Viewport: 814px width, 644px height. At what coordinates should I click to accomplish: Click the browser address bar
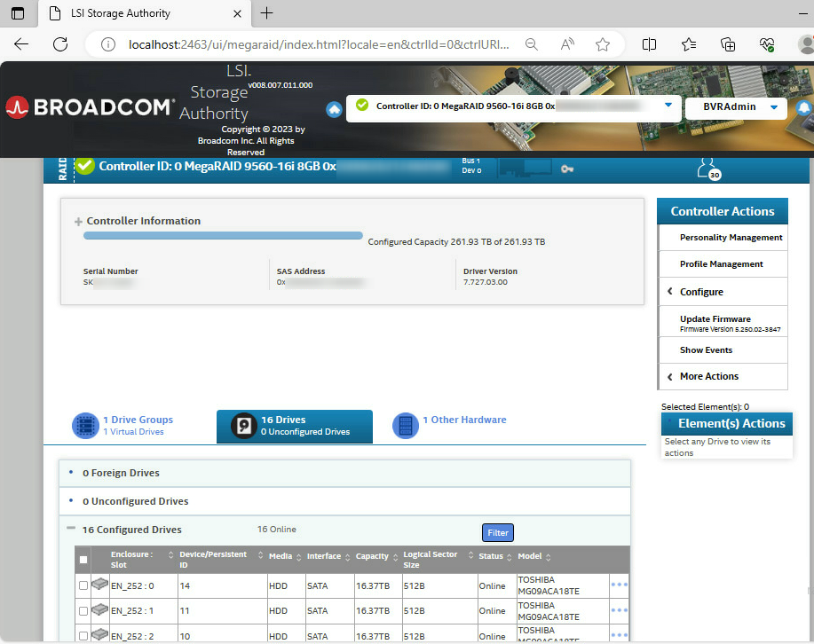[320, 44]
